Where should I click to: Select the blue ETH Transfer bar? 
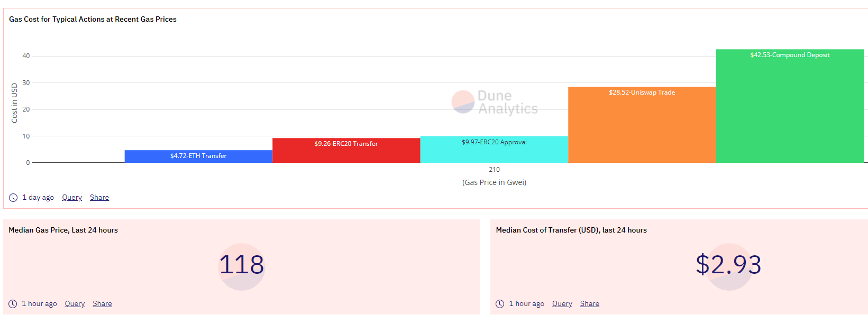tap(198, 156)
